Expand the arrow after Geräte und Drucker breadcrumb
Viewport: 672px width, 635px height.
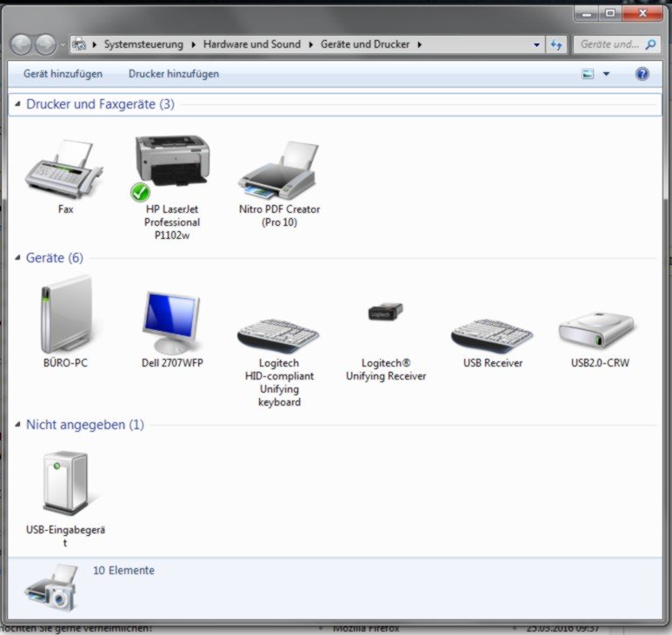[x=420, y=44]
